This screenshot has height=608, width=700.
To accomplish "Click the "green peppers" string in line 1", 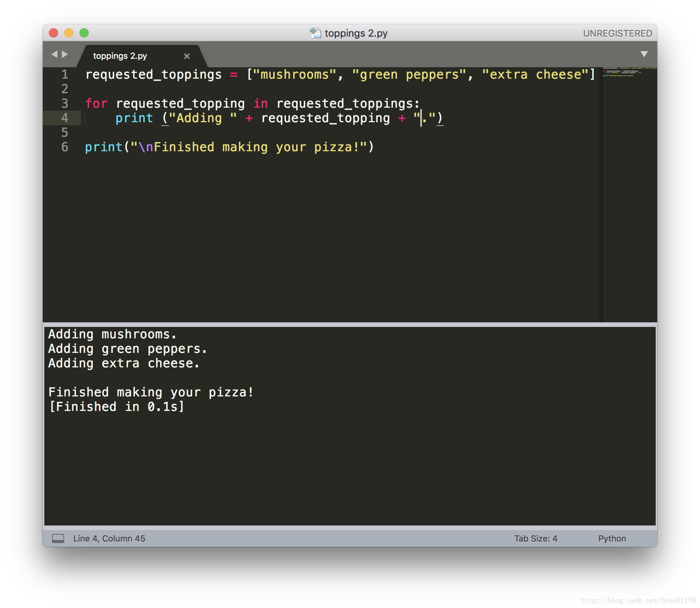I will 409,74.
